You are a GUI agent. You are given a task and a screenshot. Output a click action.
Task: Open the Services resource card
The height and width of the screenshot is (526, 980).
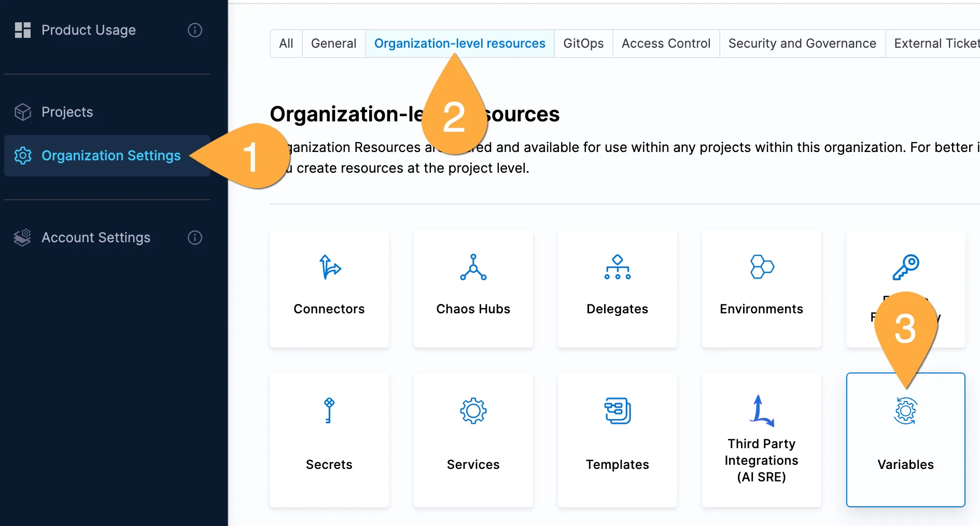click(x=473, y=440)
